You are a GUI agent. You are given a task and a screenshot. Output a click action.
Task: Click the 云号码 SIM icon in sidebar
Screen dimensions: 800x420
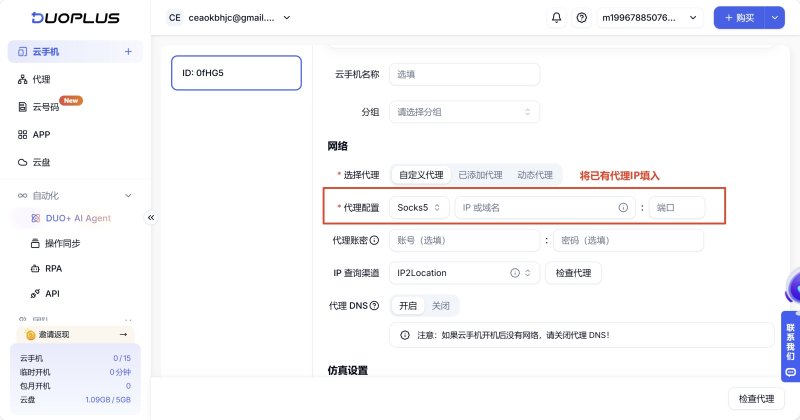coord(22,107)
